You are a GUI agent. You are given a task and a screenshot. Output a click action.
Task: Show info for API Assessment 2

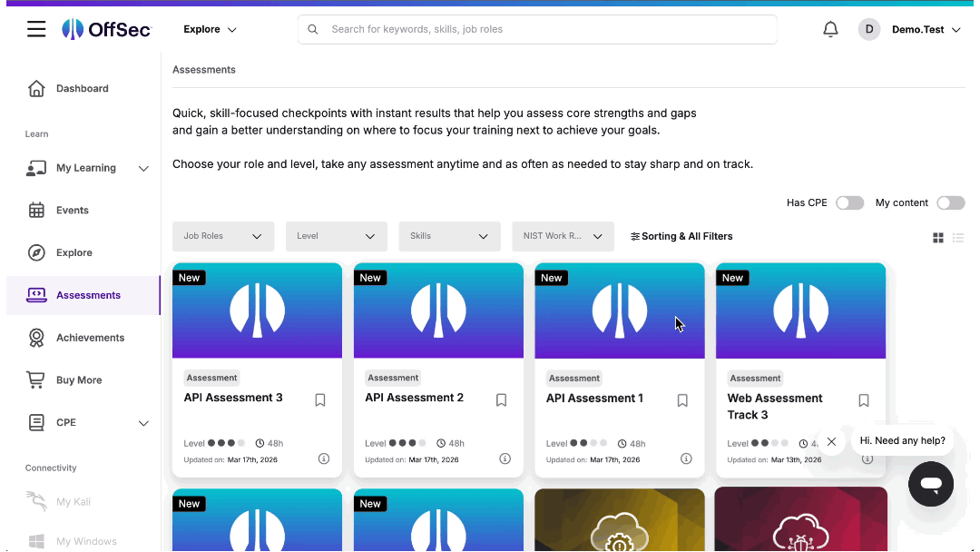pos(505,458)
